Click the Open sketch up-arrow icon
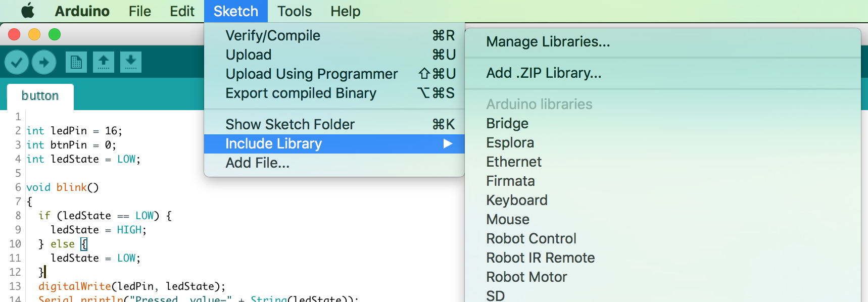The width and height of the screenshot is (868, 302). click(104, 62)
